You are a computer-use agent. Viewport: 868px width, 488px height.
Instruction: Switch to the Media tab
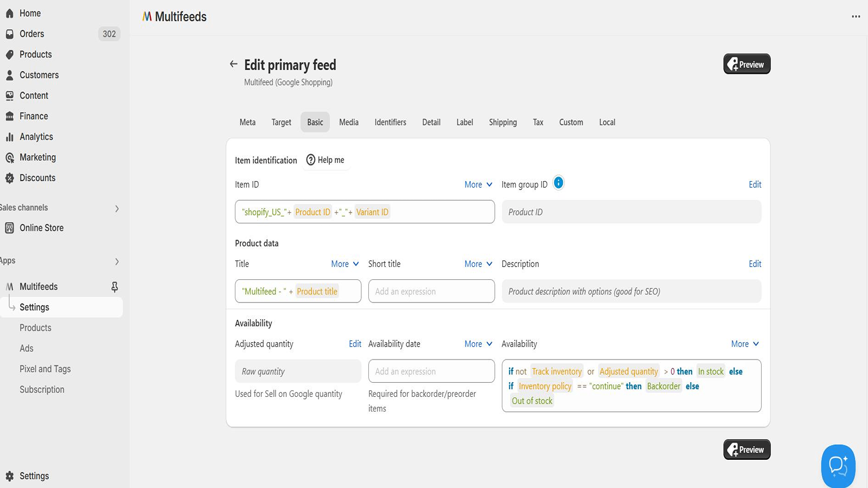[x=349, y=122]
